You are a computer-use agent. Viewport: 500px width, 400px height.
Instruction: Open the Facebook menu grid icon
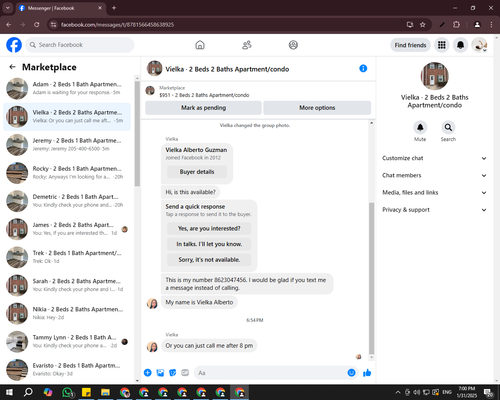pos(442,45)
